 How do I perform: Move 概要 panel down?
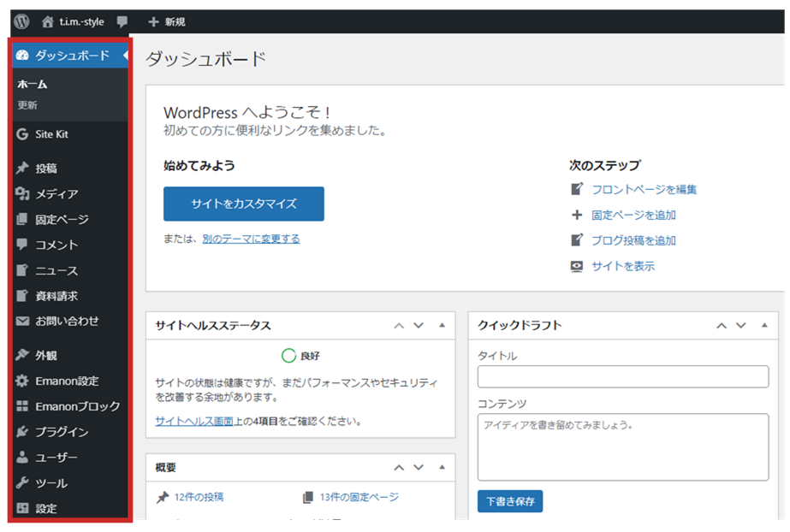click(419, 468)
